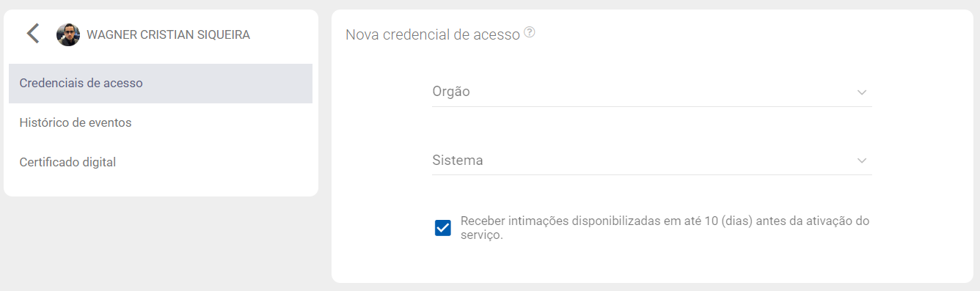980x291 pixels.
Task: Click the 'Nova credencial de acesso' heading
Action: tap(433, 34)
